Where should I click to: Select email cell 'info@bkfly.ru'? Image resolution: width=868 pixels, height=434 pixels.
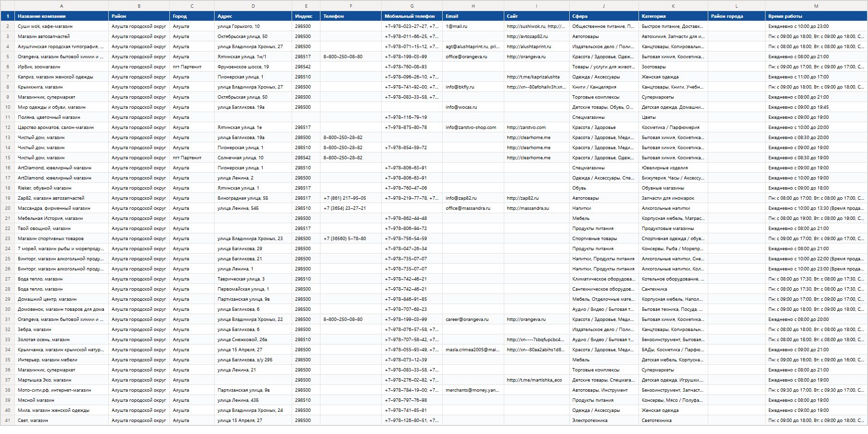(473, 87)
